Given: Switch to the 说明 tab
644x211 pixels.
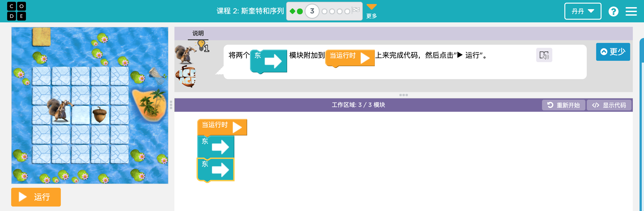Looking at the screenshot, I should click(198, 33).
